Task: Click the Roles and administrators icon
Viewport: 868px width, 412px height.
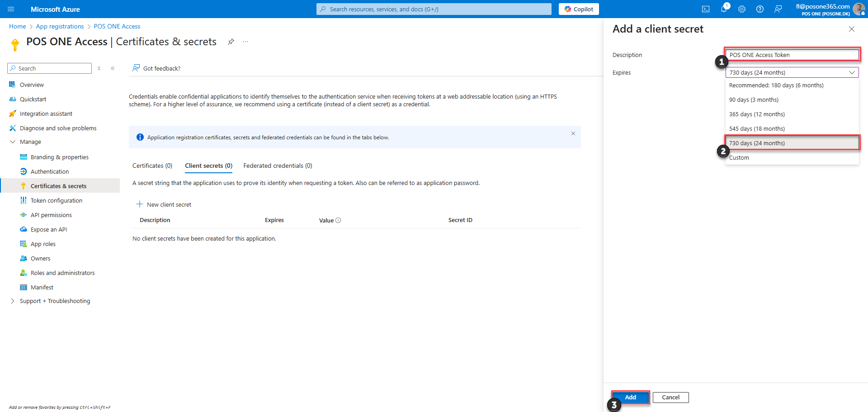Action: coord(24,273)
